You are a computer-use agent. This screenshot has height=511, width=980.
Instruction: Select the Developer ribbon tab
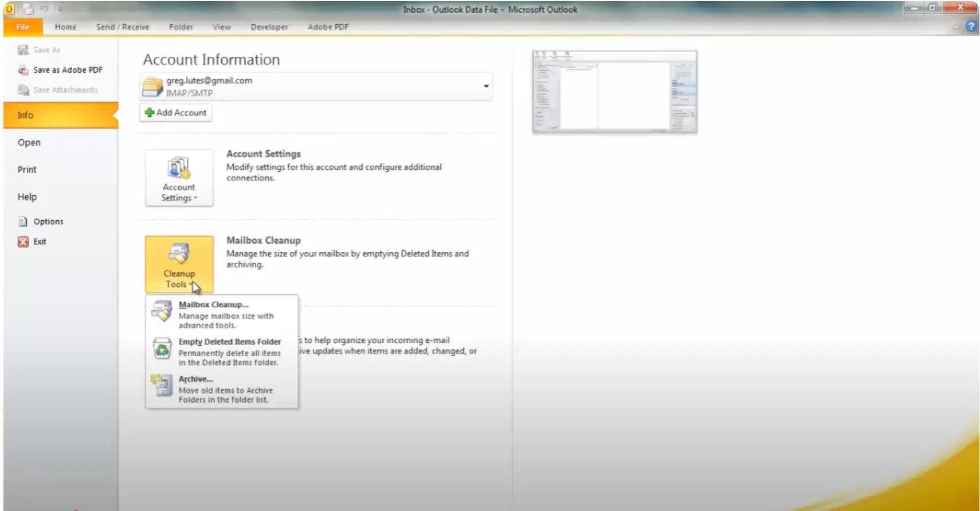269,27
